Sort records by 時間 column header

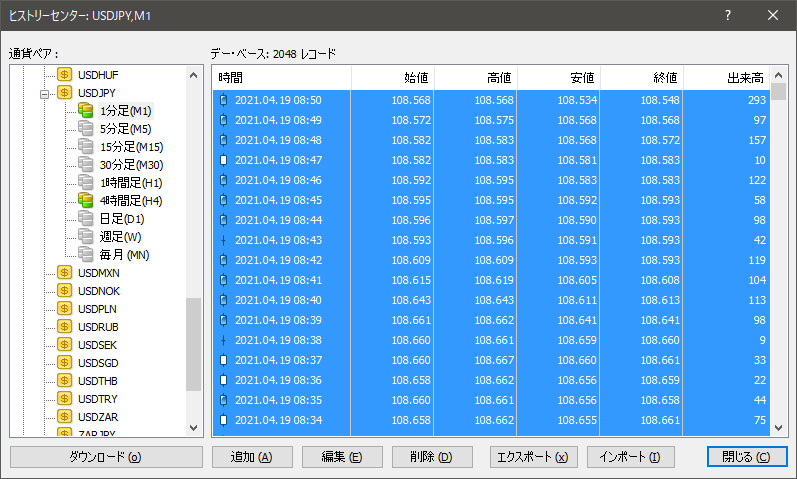click(281, 77)
